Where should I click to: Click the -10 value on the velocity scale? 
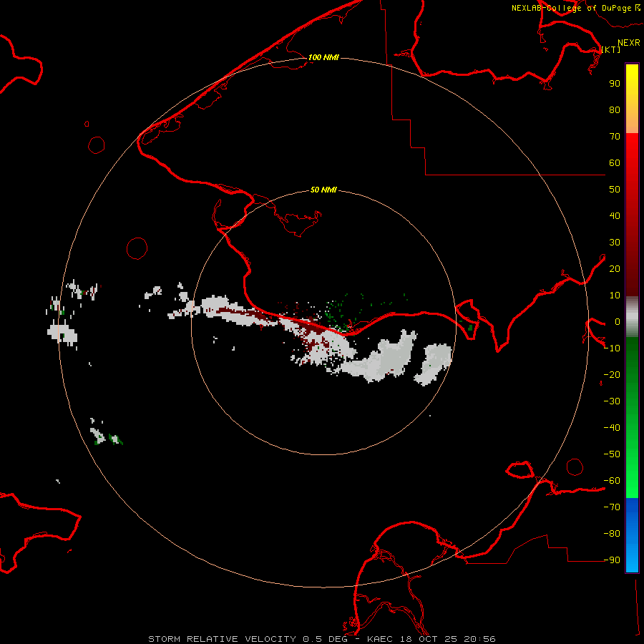click(x=612, y=348)
